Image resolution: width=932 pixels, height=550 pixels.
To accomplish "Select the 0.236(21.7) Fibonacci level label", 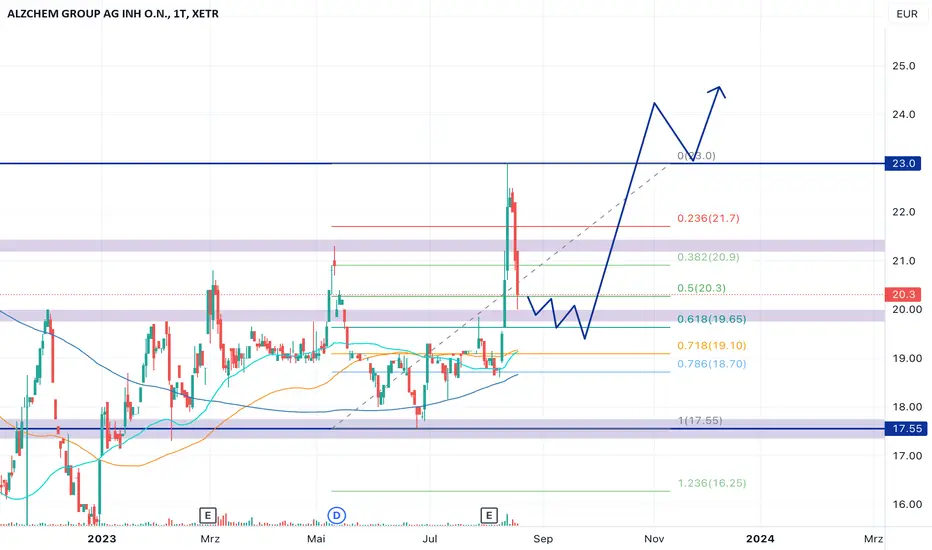I will 708,218.
